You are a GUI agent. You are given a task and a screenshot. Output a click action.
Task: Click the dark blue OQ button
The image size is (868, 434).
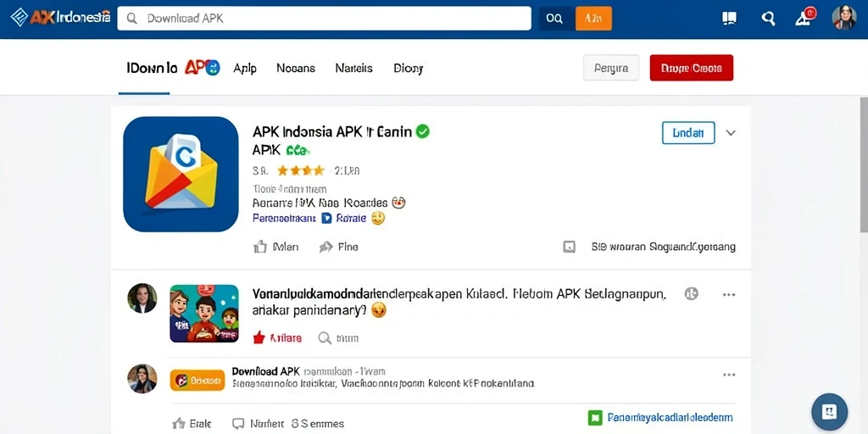click(554, 19)
